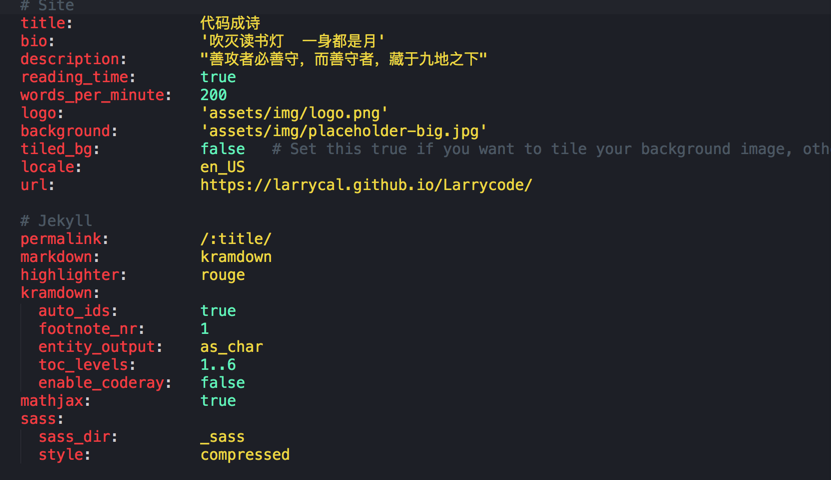
Task: Click the _sass directory value
Action: click(x=222, y=437)
